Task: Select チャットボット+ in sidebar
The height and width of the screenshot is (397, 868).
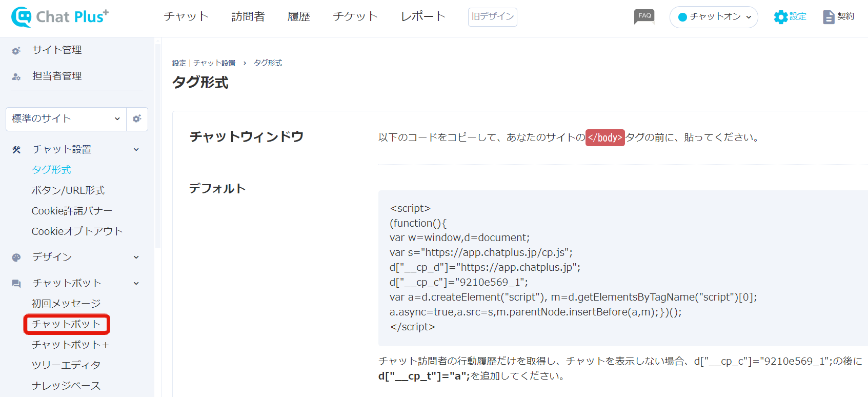Action: (x=70, y=345)
